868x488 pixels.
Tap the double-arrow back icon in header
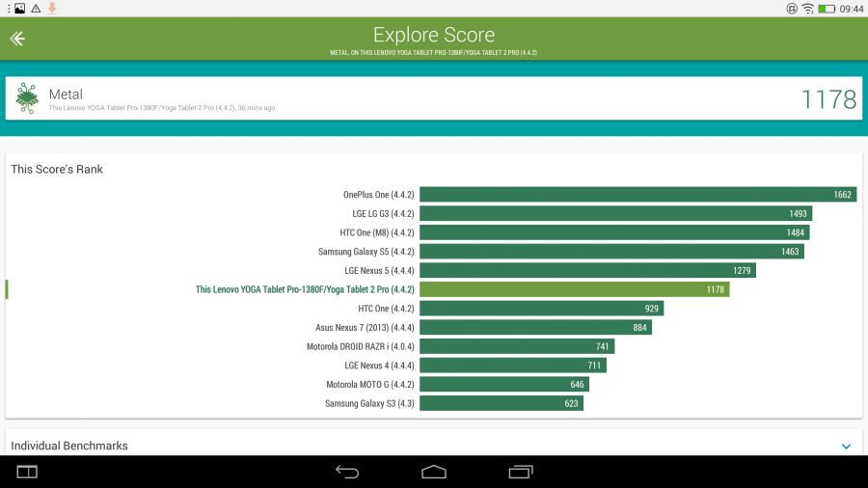16,39
